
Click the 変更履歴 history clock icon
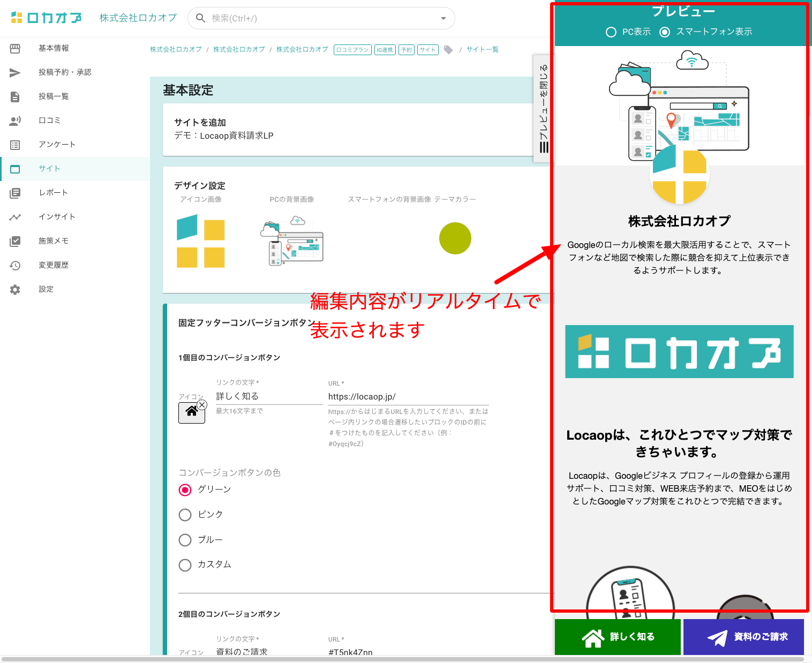click(x=15, y=265)
